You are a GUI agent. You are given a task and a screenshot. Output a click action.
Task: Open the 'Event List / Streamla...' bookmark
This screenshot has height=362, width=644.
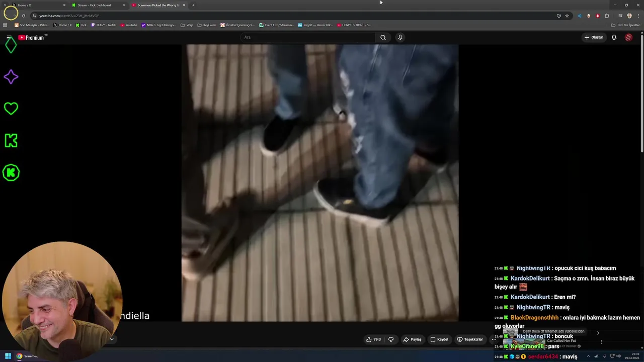tap(276, 25)
